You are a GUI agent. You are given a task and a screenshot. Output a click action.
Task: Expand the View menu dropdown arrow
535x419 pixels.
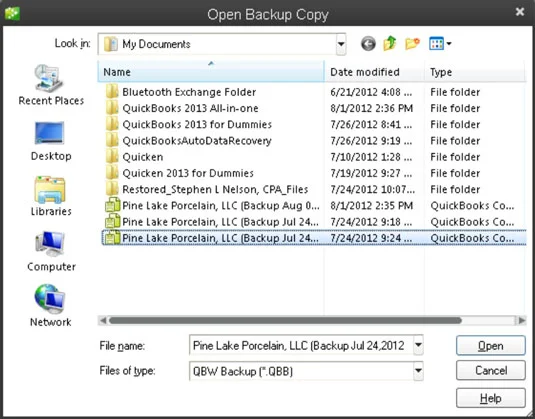point(449,44)
